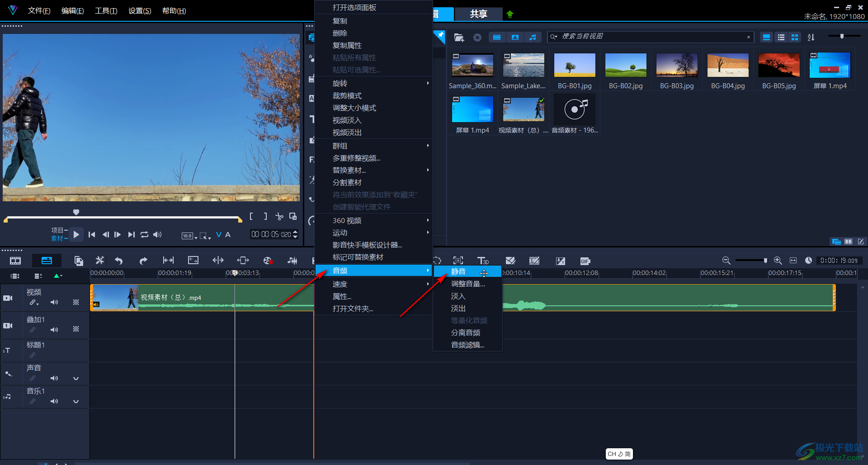
Task: Jump to the start of the clip in the preview
Action: (92, 235)
